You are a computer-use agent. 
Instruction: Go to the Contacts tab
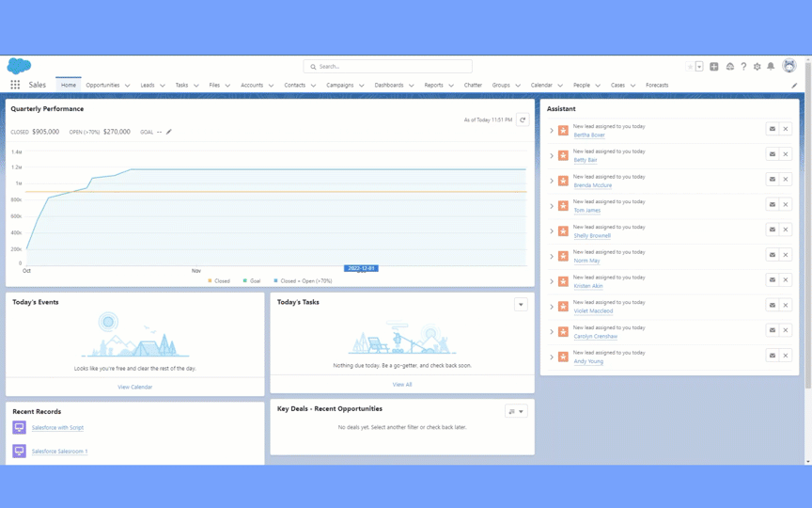click(295, 85)
